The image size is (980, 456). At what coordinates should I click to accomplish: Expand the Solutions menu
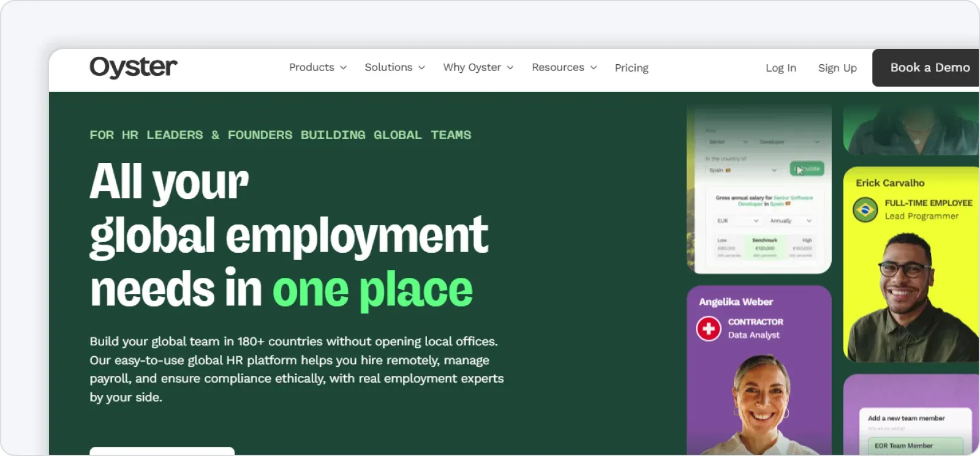[x=394, y=67]
